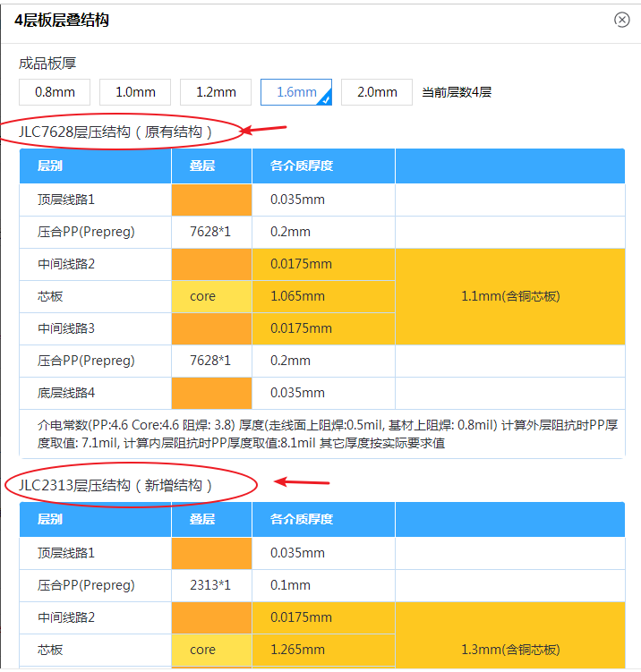Select the 0.8mm board thickness
The image size is (641, 672).
55,92
